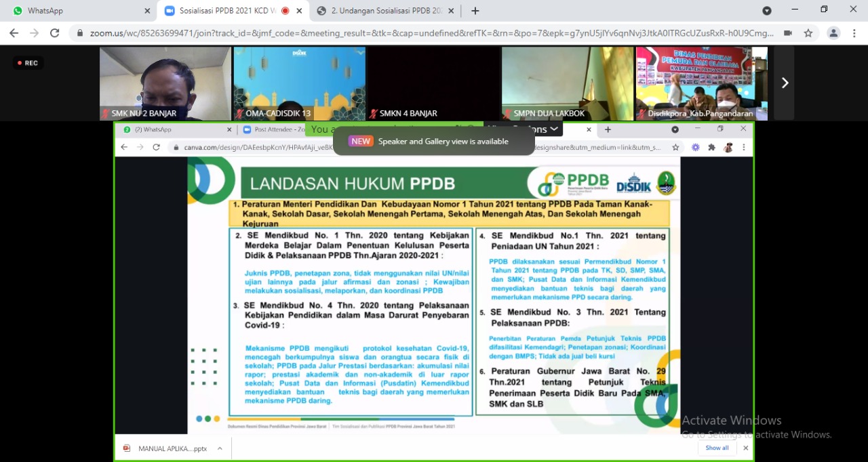Select SMK NU 2 BANJAR video thumbnail
This screenshot has width=868, height=462.
point(165,83)
